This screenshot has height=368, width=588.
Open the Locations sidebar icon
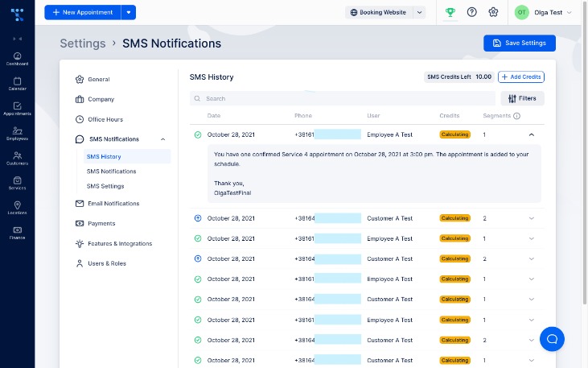17,208
